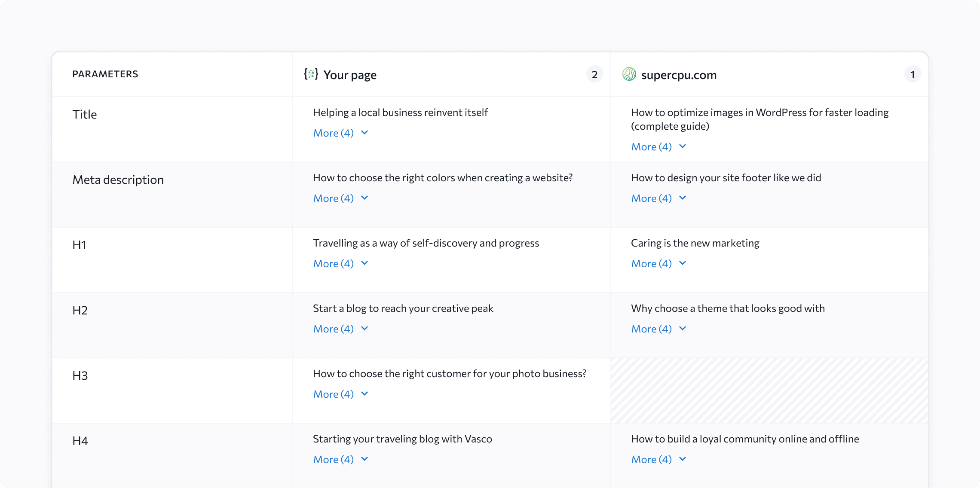
Task: Expand More (4) under Your page Title
Action: 334,133
